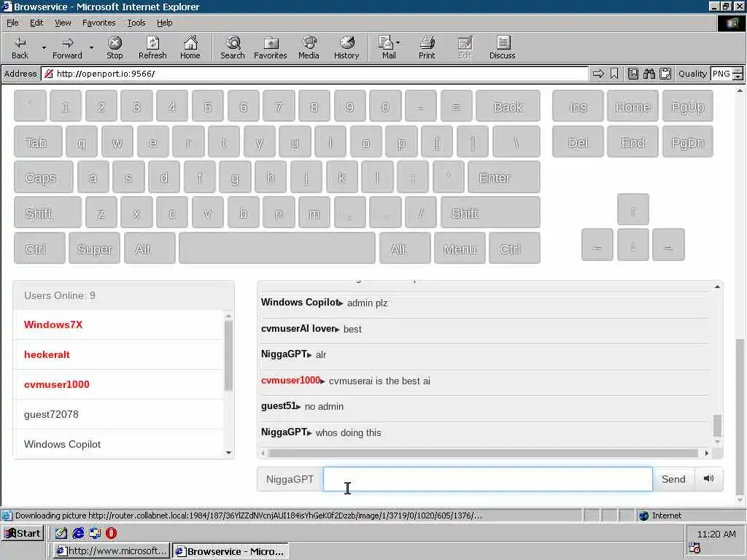
Task: Open the Start menu
Action: tap(23, 533)
